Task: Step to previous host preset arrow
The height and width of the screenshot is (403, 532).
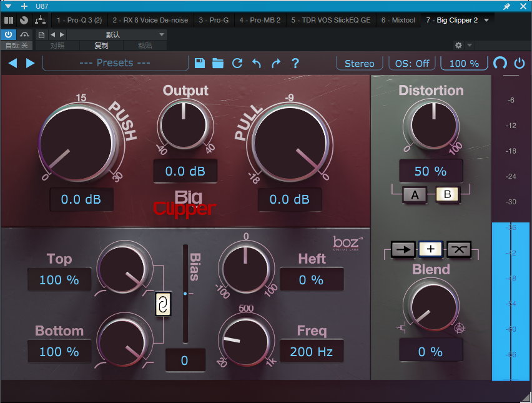Action: [x=52, y=34]
